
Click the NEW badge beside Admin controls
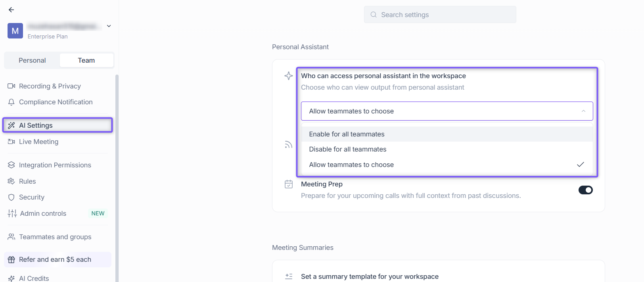click(x=98, y=213)
